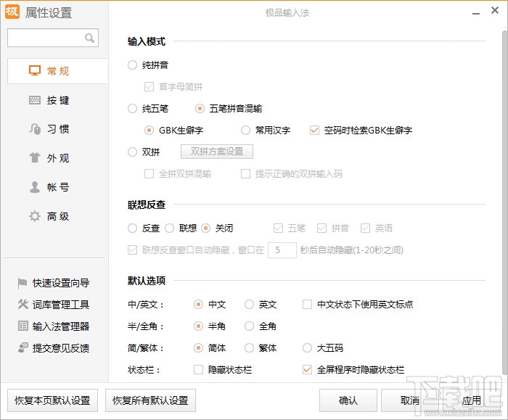Choose 常用汉字 option
508x420 pixels.
[245, 130]
